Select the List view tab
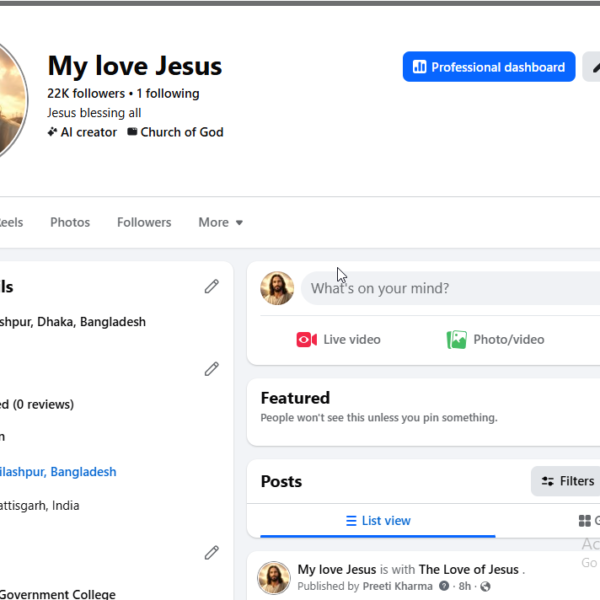This screenshot has width=600, height=600. pyautogui.click(x=378, y=521)
